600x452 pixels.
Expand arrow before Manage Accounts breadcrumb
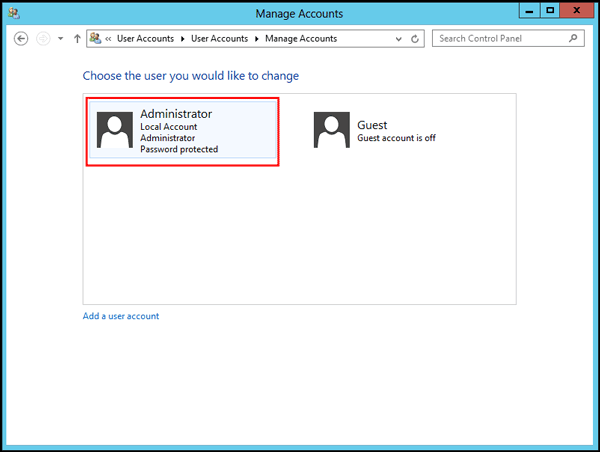(x=257, y=39)
